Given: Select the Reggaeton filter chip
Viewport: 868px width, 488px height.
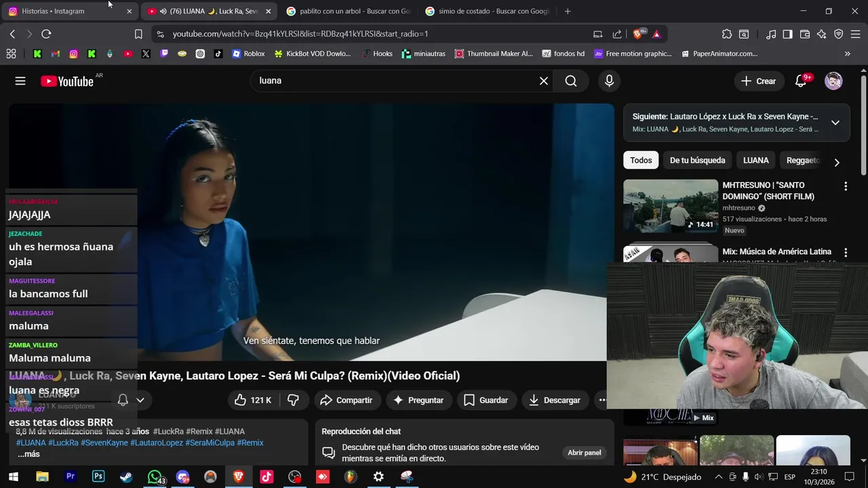Looking at the screenshot, I should 803,161.
